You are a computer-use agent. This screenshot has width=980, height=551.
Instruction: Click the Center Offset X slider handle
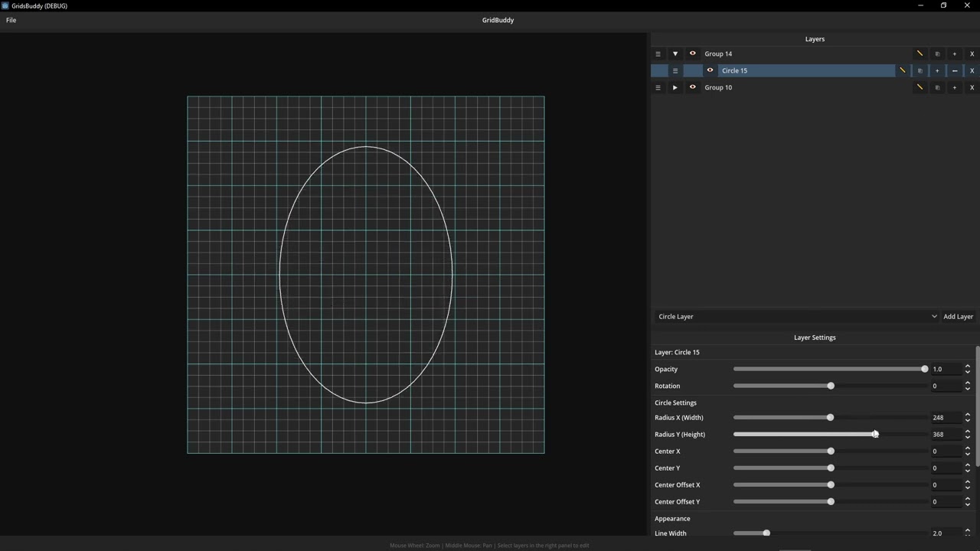point(831,484)
